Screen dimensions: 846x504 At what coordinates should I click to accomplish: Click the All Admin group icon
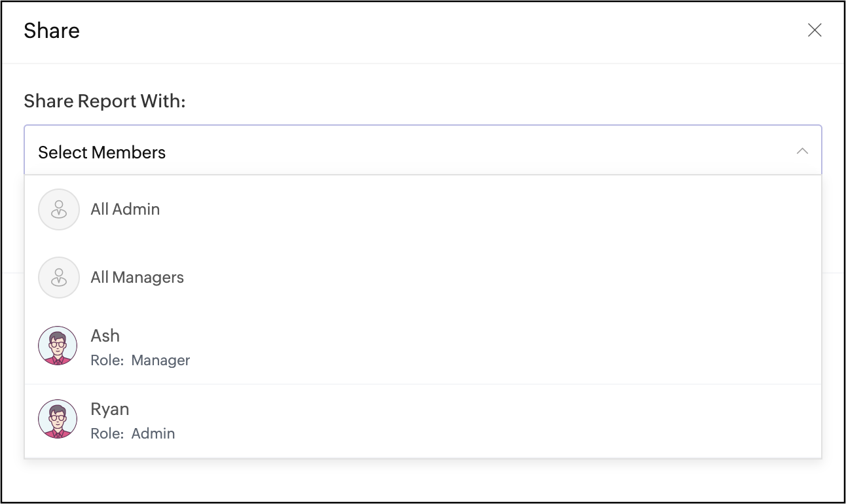click(x=59, y=209)
